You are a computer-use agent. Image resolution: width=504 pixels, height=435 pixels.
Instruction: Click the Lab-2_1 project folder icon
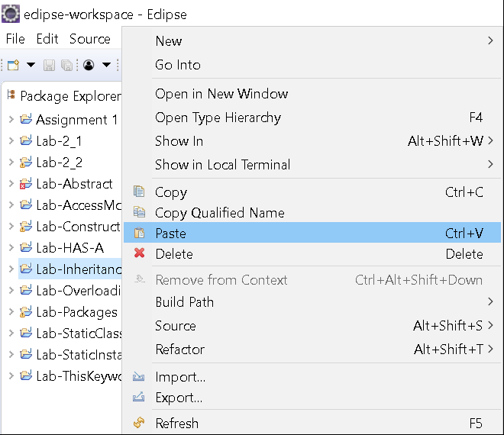[26, 140]
